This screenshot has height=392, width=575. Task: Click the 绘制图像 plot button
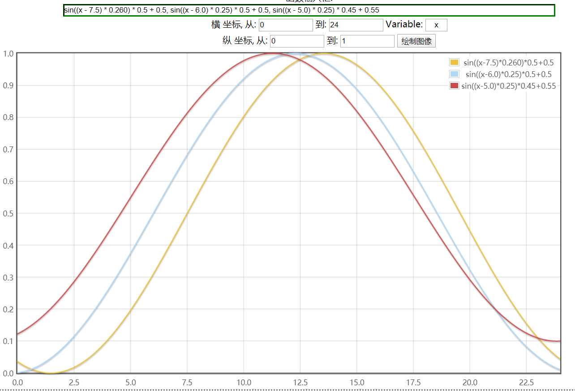click(416, 41)
